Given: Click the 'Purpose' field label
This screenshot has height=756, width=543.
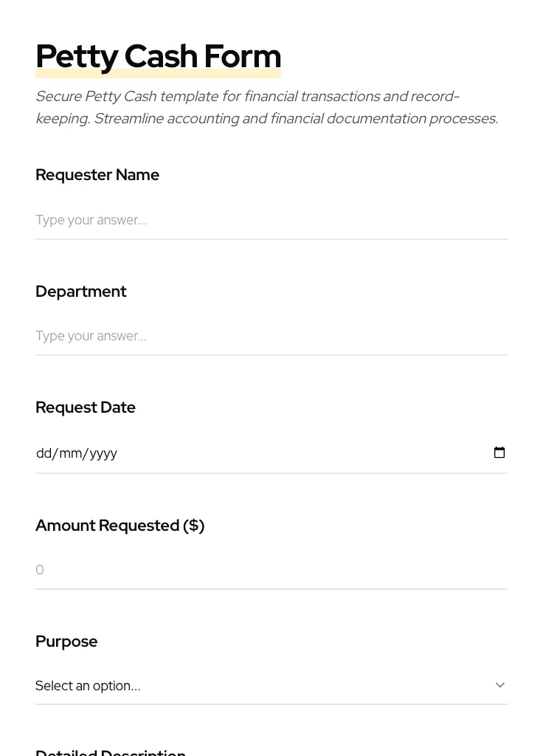Looking at the screenshot, I should click(66, 642).
